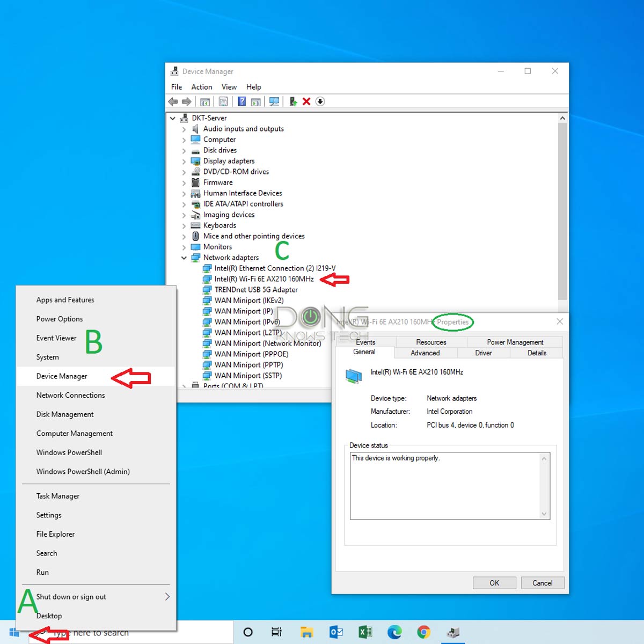The width and height of the screenshot is (644, 644).
Task: Open Outlook from the taskbar
Action: point(336,632)
